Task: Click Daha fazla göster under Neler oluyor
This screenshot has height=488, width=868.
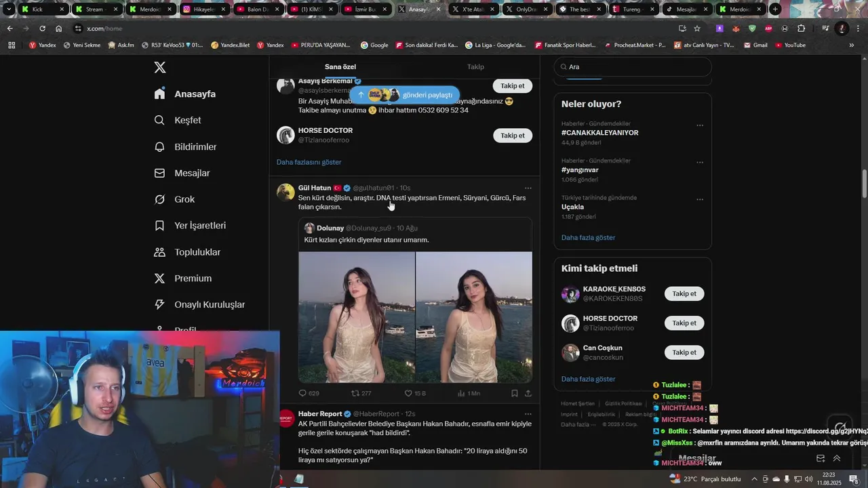Action: pyautogui.click(x=588, y=238)
